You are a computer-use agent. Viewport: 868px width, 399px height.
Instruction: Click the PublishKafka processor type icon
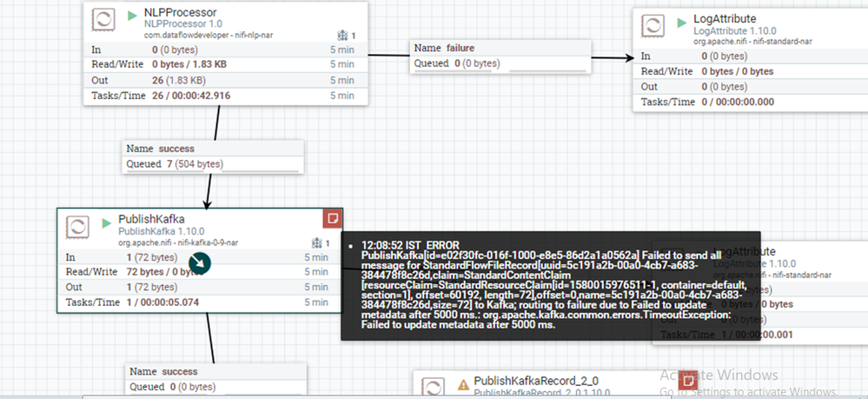[77, 227]
